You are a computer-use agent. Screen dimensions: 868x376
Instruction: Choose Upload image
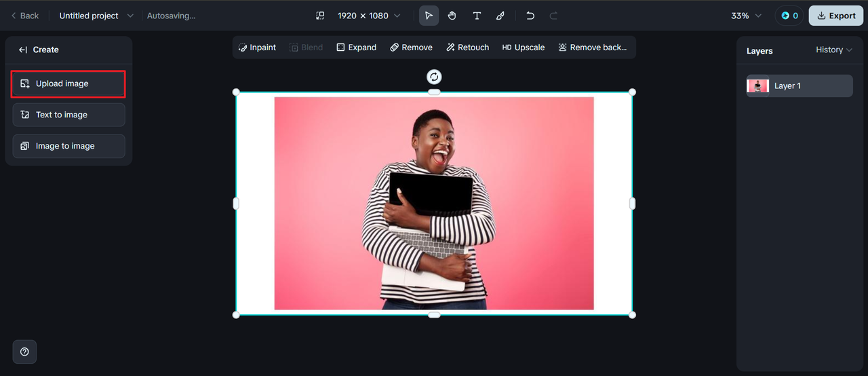tap(68, 83)
